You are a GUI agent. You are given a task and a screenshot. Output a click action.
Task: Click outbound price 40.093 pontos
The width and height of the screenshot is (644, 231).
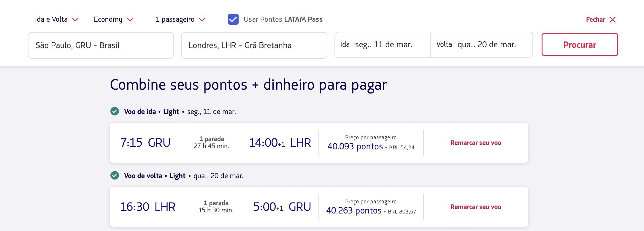point(355,146)
